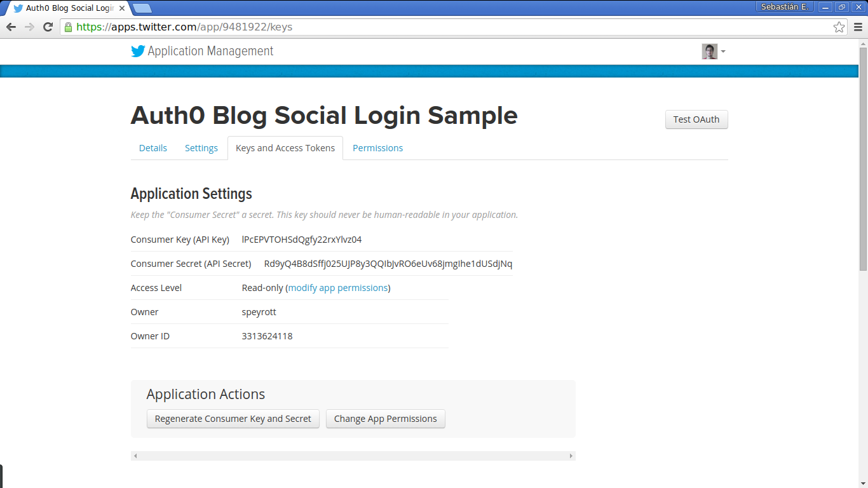The width and height of the screenshot is (868, 488).
Task: Click the Application Settings heading
Action: [191, 194]
